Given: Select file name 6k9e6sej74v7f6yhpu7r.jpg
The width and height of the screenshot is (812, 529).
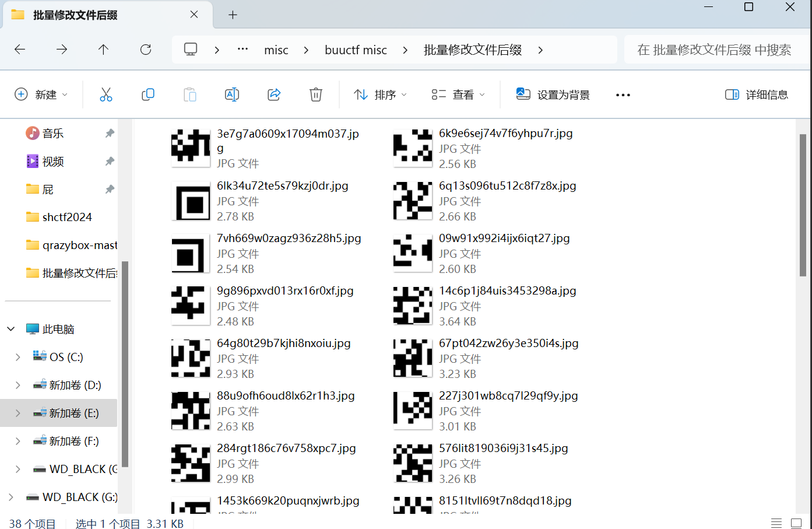Looking at the screenshot, I should click(x=505, y=134).
